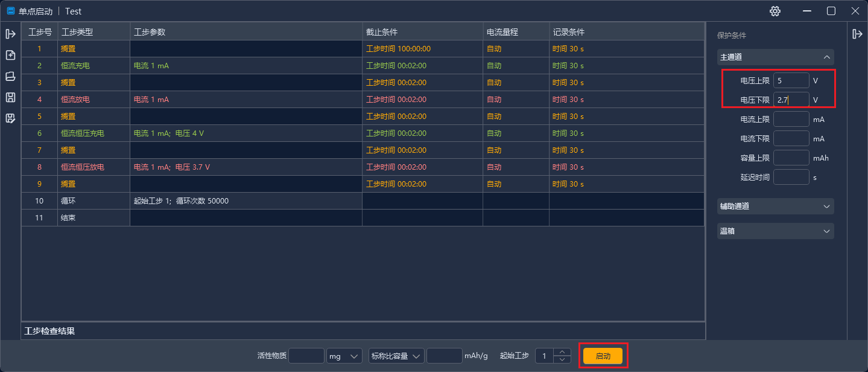Click the increment arrow of 起始工步
Image resolution: width=868 pixels, height=372 pixels.
(562, 352)
